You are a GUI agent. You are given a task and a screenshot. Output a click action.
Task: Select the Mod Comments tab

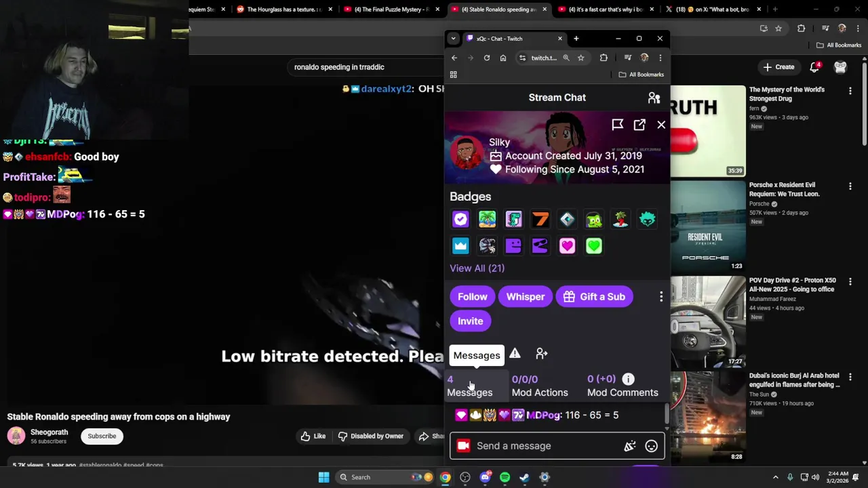pos(623,386)
